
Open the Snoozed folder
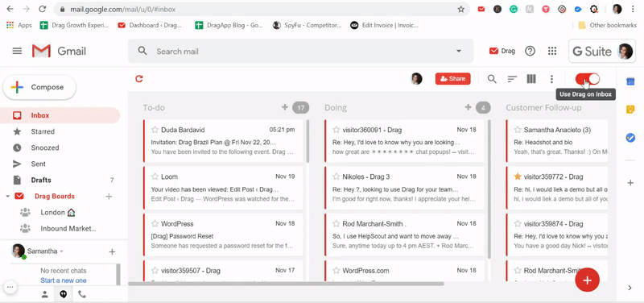60,147
